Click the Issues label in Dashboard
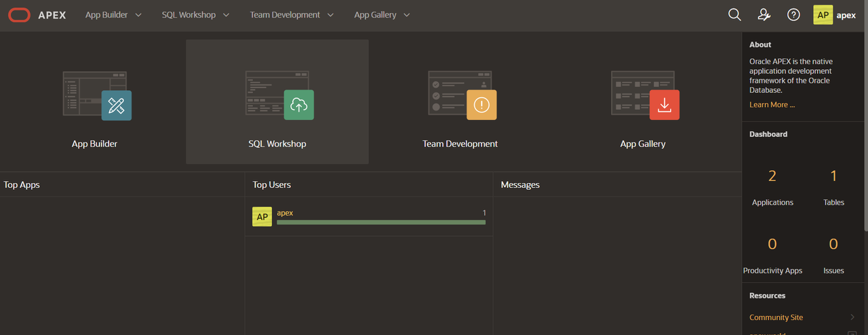Screen dimensions: 868x335 tap(833, 271)
